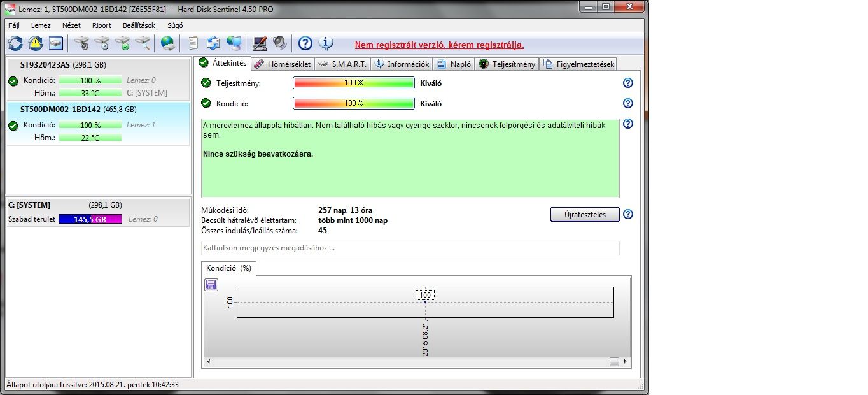The height and width of the screenshot is (395, 868).
Task: Click the Kondíció 100 % gradient bar
Action: tap(354, 103)
